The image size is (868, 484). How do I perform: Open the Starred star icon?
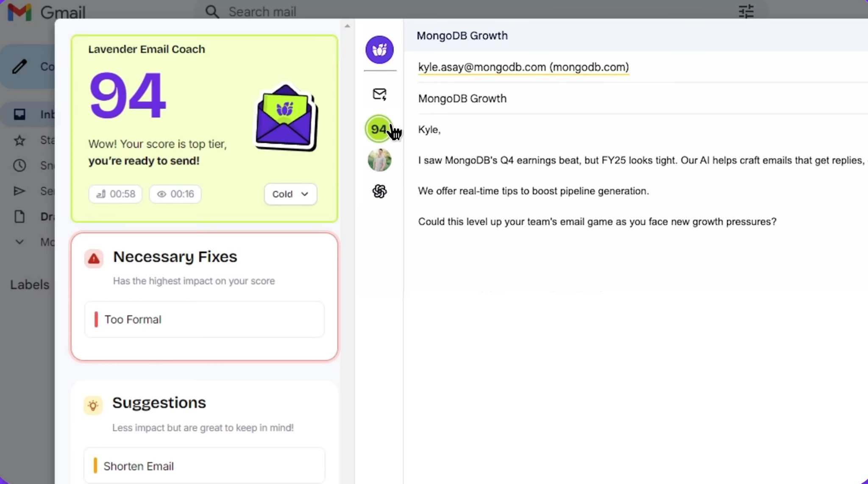(x=19, y=140)
